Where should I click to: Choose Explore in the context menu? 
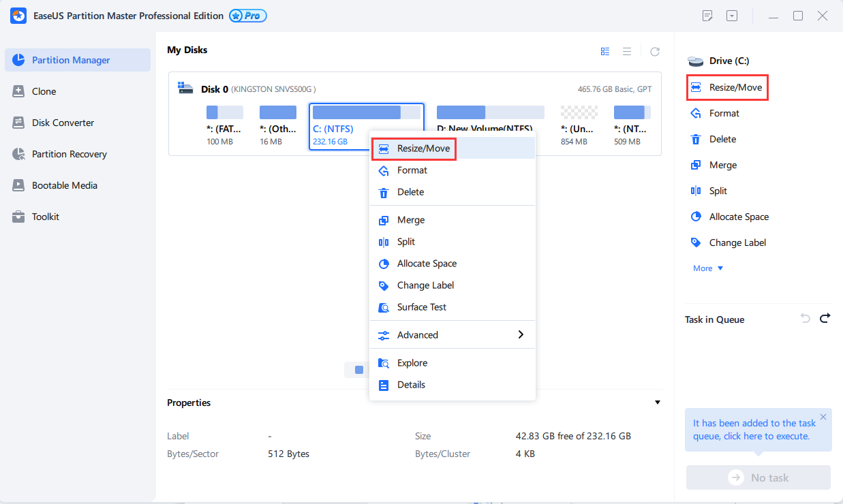[x=453, y=363]
